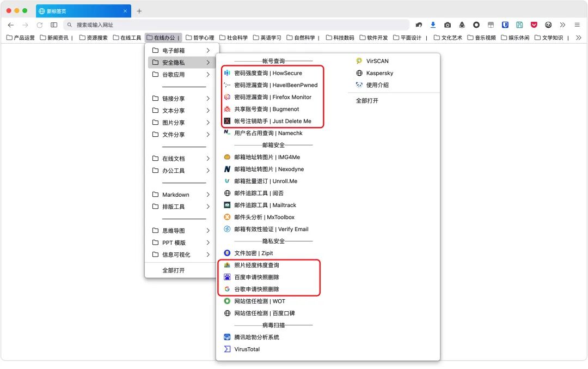Open the 新闻资讯 bookmark folder
588x369 pixels.
[54, 38]
